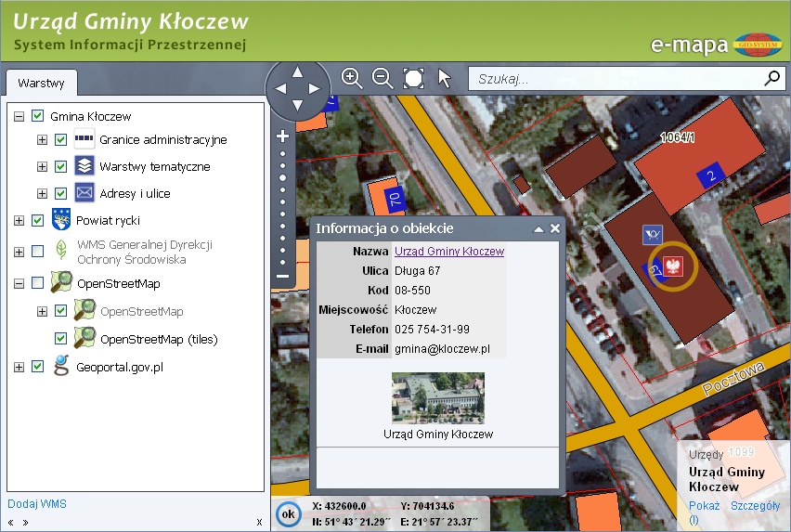Click the zoom slider current level handle
The width and height of the screenshot is (791, 532).
(282, 177)
